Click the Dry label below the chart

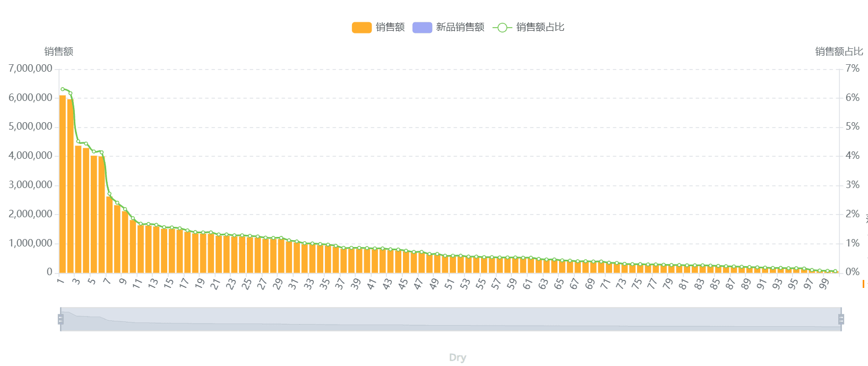point(458,358)
